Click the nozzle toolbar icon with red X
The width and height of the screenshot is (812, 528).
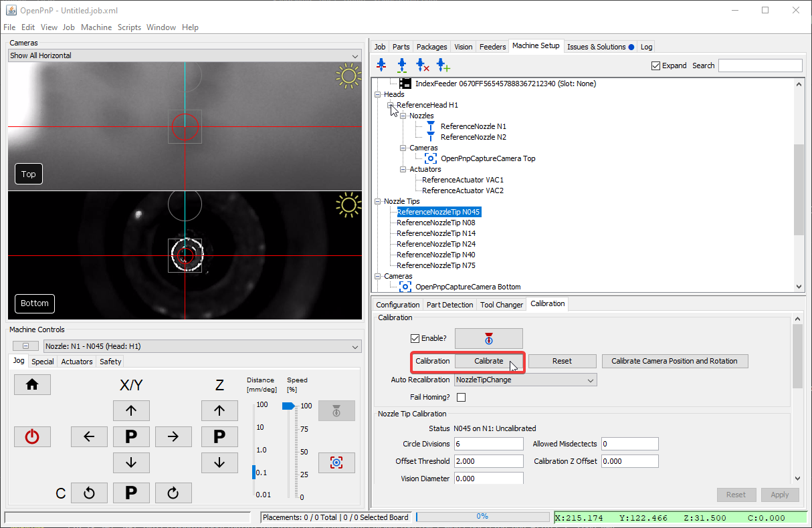(422, 65)
